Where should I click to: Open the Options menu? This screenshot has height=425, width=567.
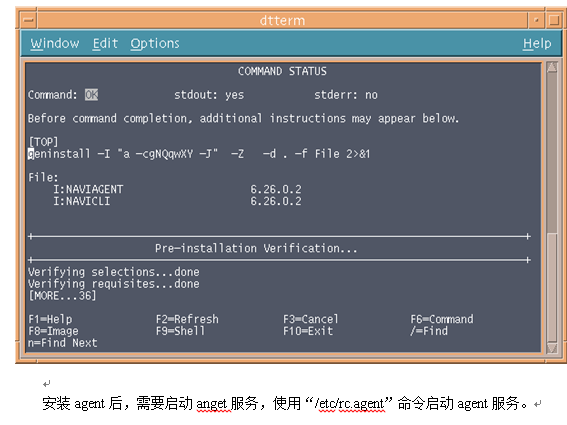point(155,44)
